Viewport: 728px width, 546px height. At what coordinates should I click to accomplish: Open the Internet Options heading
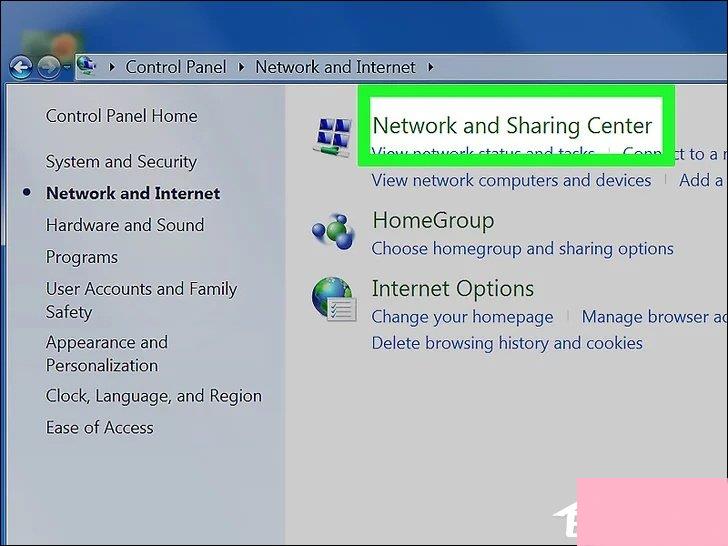point(453,288)
